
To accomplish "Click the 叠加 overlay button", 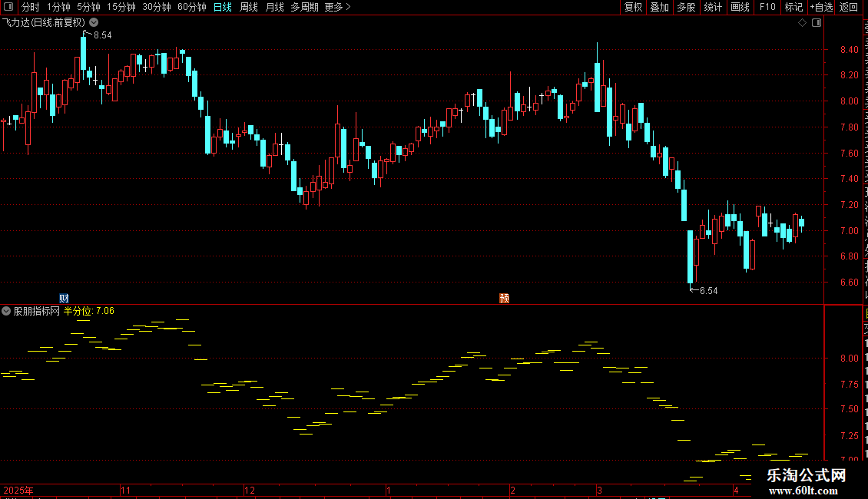I will point(660,7).
